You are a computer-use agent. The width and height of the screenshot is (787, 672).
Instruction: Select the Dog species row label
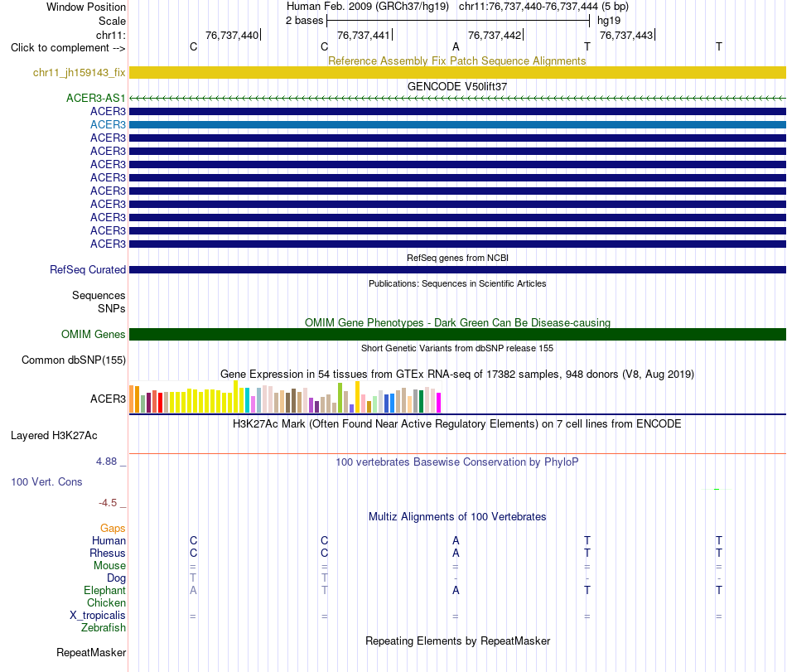tap(116, 578)
